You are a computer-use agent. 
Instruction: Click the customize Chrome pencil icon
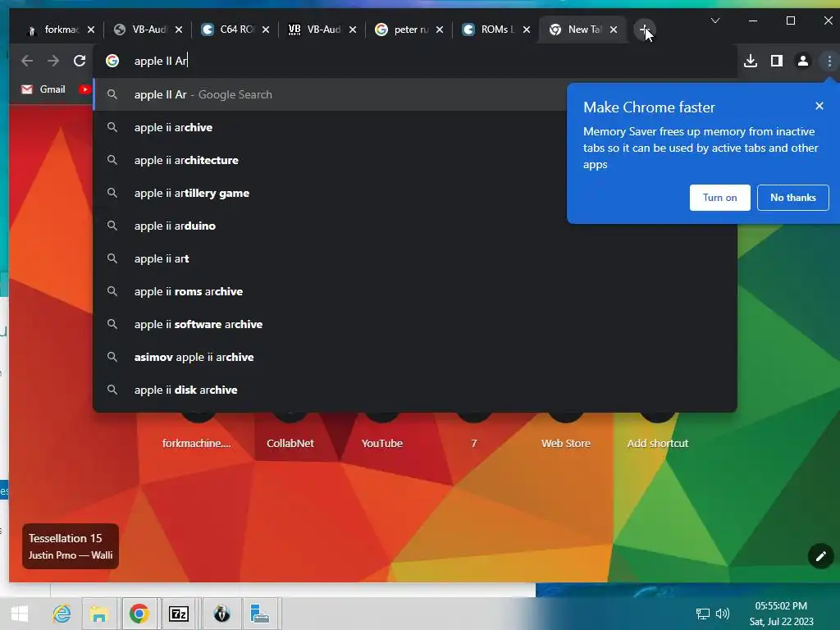(x=820, y=557)
